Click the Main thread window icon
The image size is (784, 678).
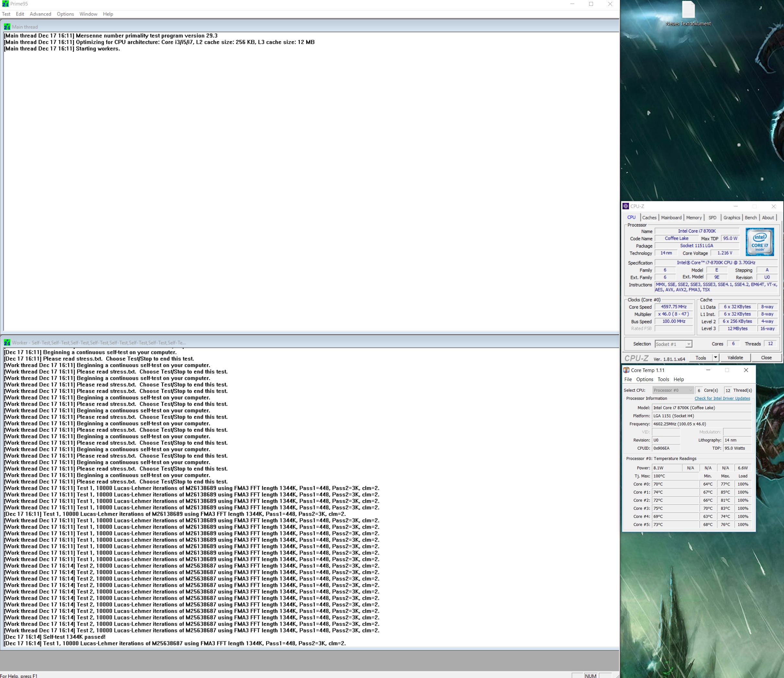7,27
